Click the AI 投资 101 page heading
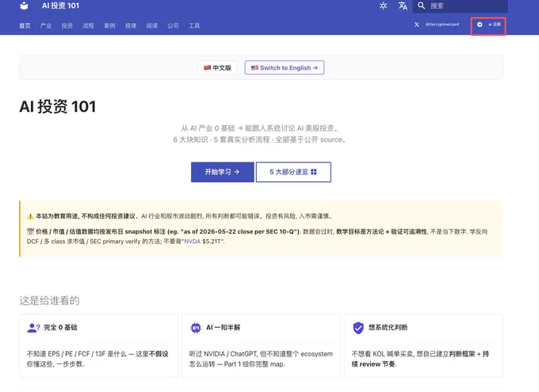 pos(58,106)
